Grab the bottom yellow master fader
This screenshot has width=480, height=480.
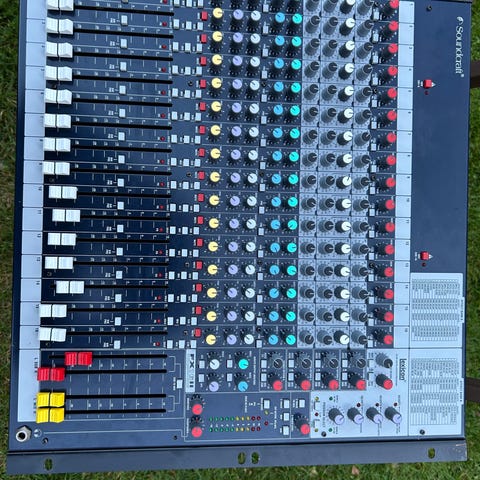[x=50, y=415]
